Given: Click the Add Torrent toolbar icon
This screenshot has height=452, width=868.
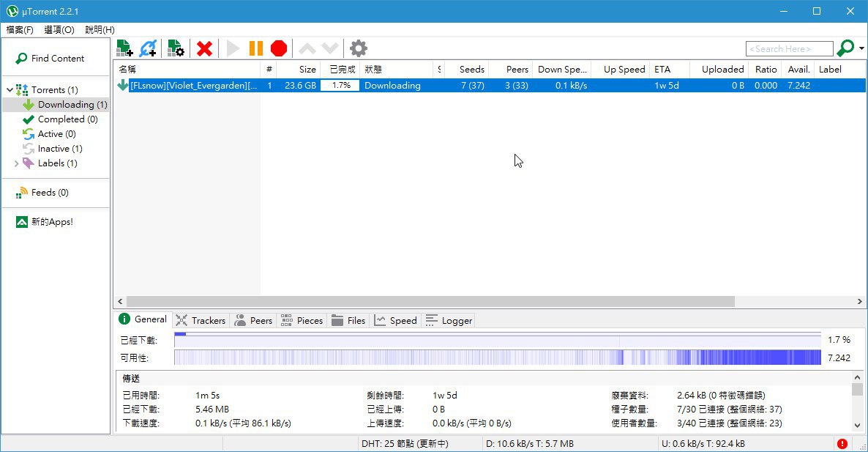Looking at the screenshot, I should coord(124,48).
